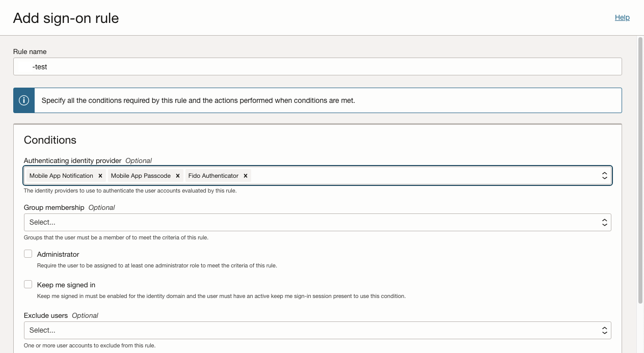This screenshot has height=353, width=644.
Task: Check the Keep me signed in box
Action: 28,284
